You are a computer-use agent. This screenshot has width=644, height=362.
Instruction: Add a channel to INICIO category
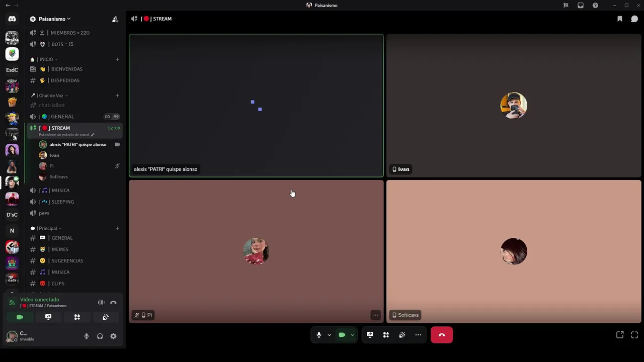[117, 59]
